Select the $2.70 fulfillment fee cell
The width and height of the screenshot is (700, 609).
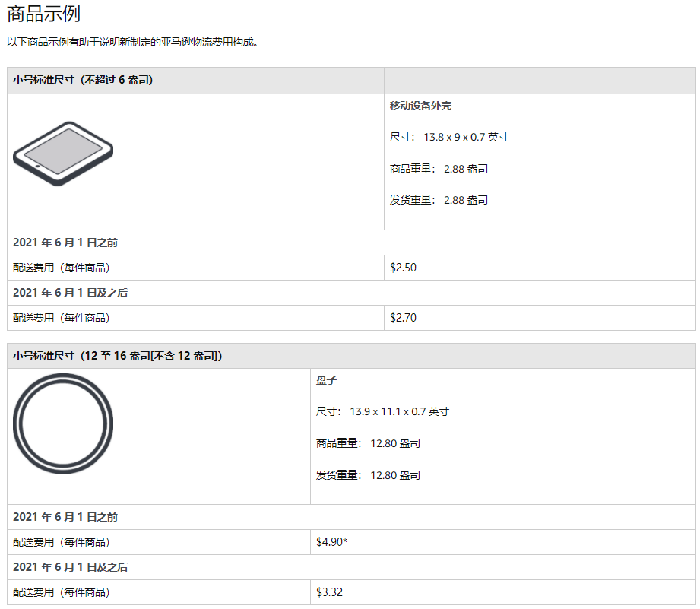403,318
